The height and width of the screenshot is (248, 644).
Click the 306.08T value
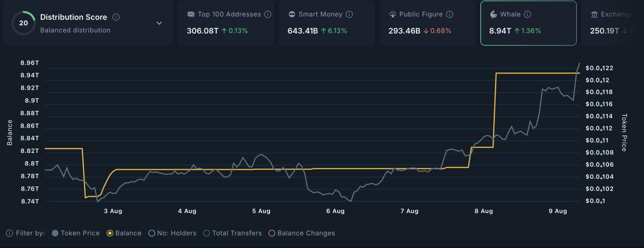[202, 31]
